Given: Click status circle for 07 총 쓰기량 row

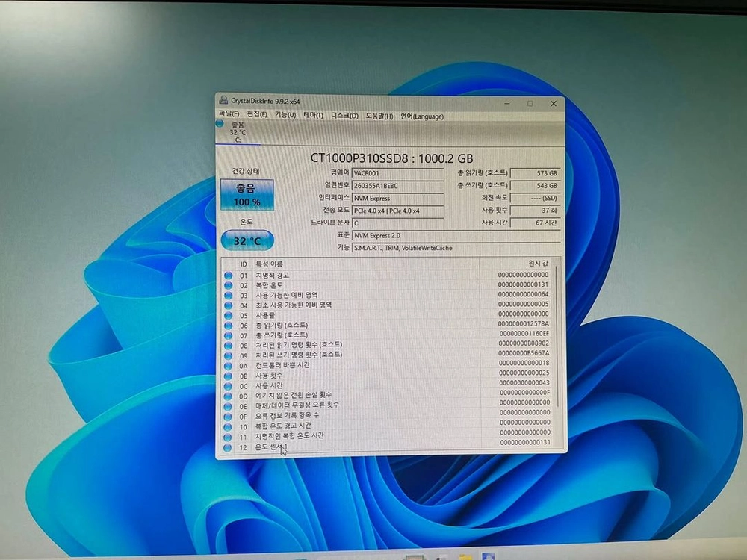Looking at the screenshot, I should coord(228,335).
